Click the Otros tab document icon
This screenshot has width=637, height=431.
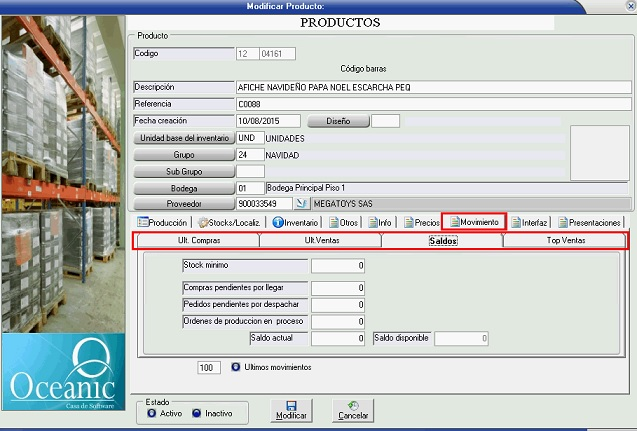coord(334,222)
